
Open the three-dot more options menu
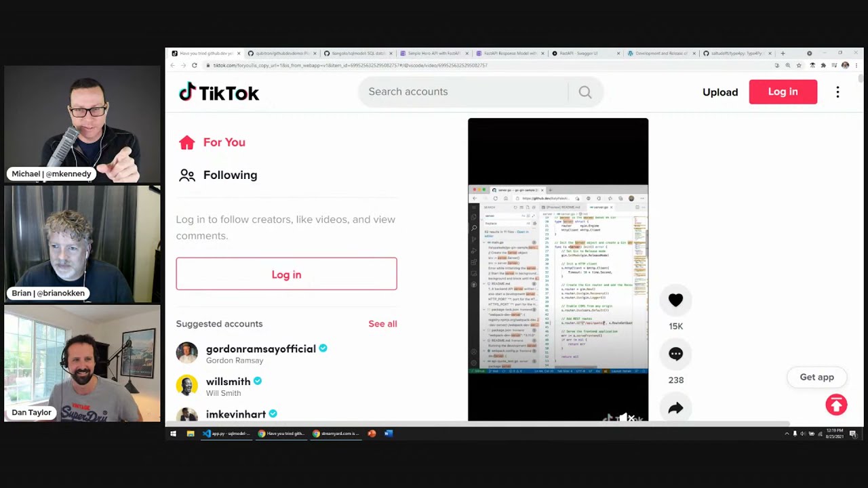tap(837, 92)
